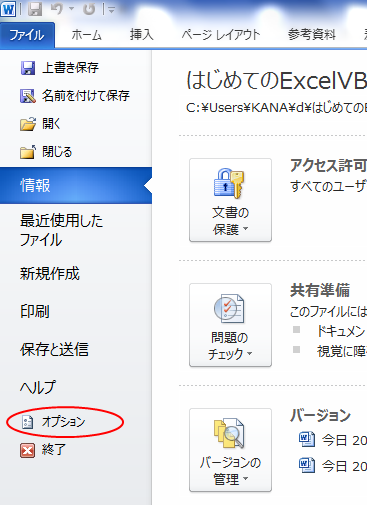The height and width of the screenshot is (505, 367).
Task: Click the すべてのユーザ description text
Action: click(328, 186)
